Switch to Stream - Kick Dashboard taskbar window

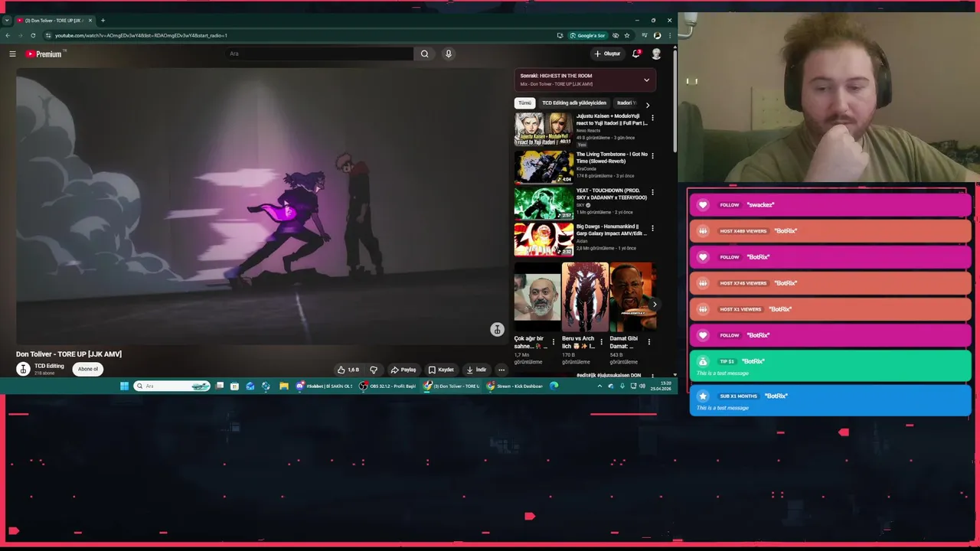click(x=514, y=386)
